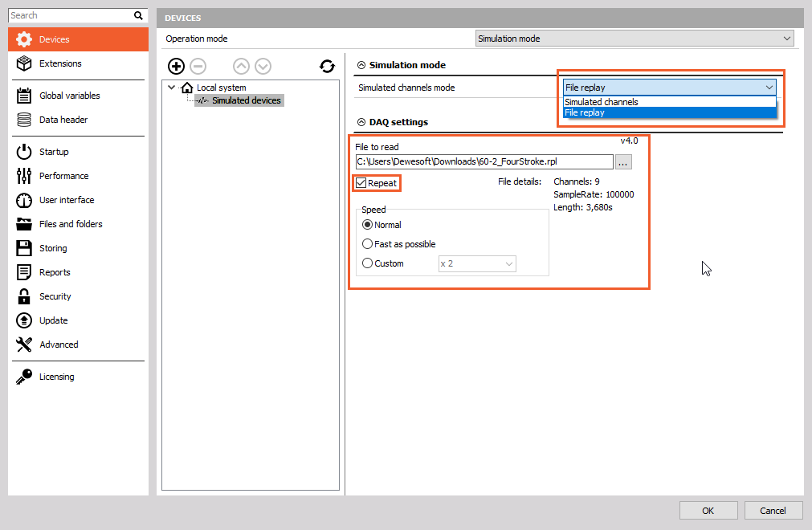The width and height of the screenshot is (812, 530).
Task: Add a new device with plus icon
Action: click(176, 66)
